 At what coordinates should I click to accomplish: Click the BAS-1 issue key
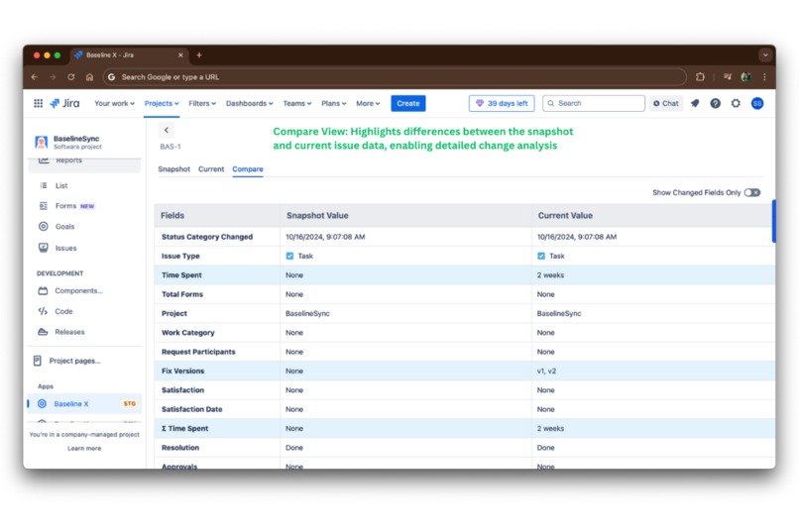171,147
